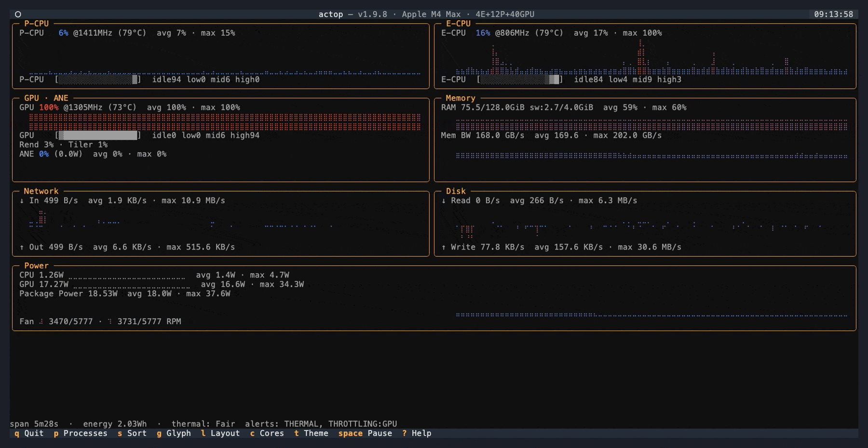This screenshot has width=868, height=448.
Task: Click the THROTTLING:GPU alert
Action: (x=363, y=424)
